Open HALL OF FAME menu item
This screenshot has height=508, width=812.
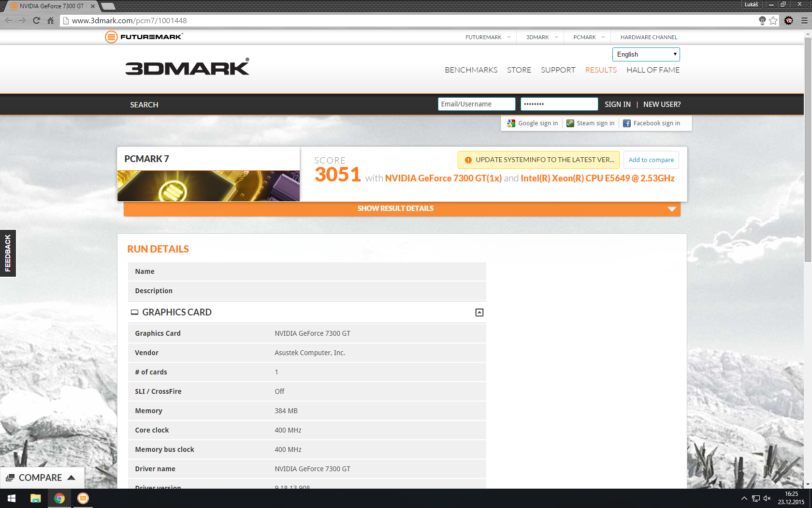point(653,70)
